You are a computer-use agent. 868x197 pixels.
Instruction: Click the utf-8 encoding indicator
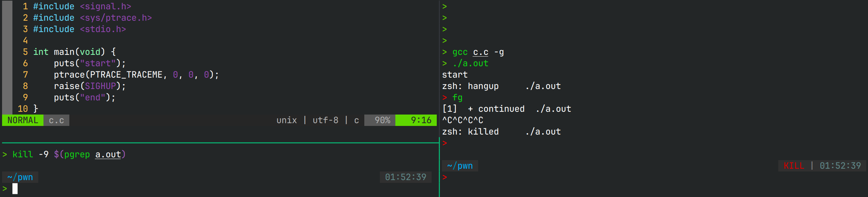click(x=325, y=120)
